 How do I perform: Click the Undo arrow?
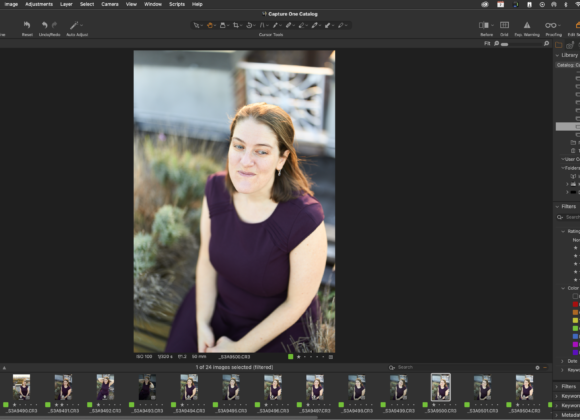point(44,25)
